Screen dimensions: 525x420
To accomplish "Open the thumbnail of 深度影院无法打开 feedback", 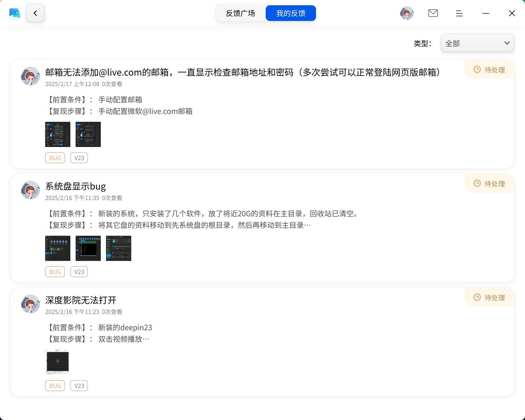I will [58, 362].
